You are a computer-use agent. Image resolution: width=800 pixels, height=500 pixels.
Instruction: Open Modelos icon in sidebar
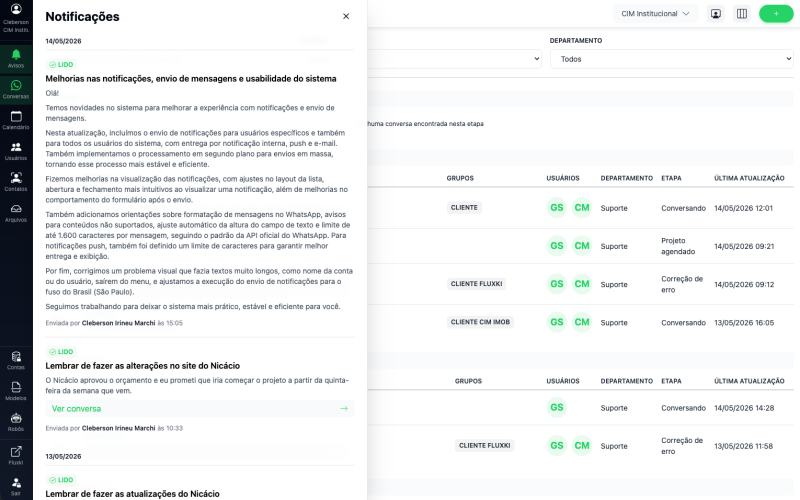[x=16, y=391]
